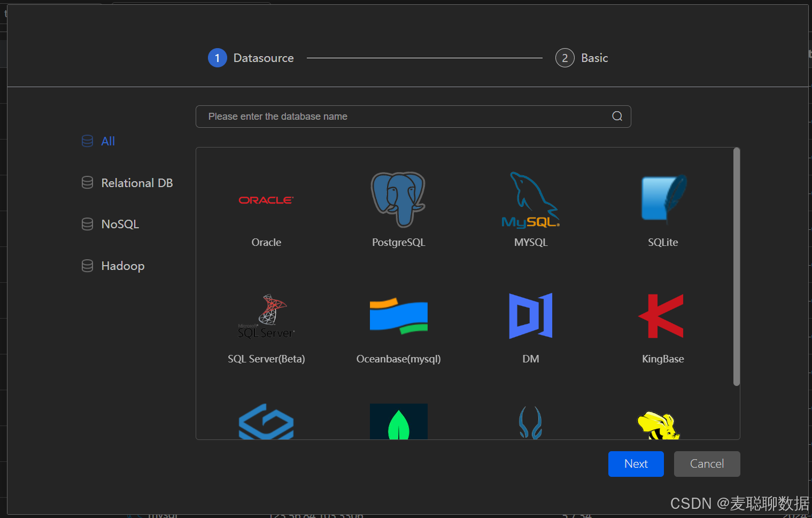Image resolution: width=812 pixels, height=518 pixels.
Task: Cancel the datasource dialog
Action: (x=707, y=464)
